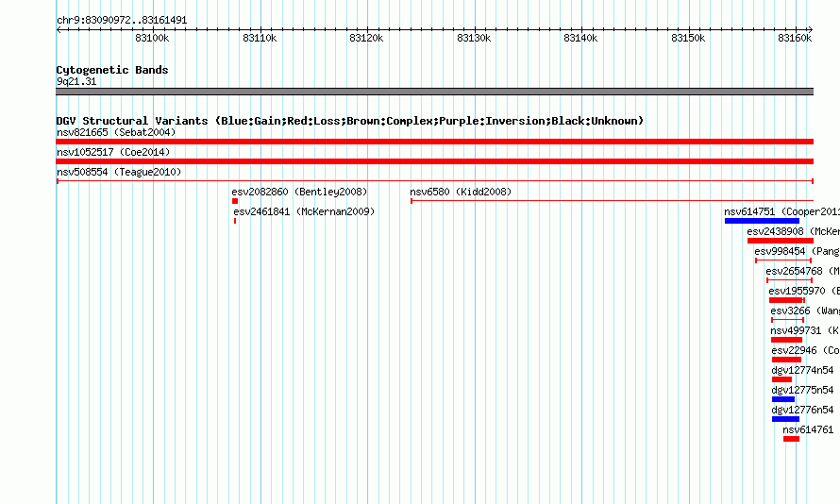
Task: Click the 83150k ruler tick
Action: click(688, 38)
